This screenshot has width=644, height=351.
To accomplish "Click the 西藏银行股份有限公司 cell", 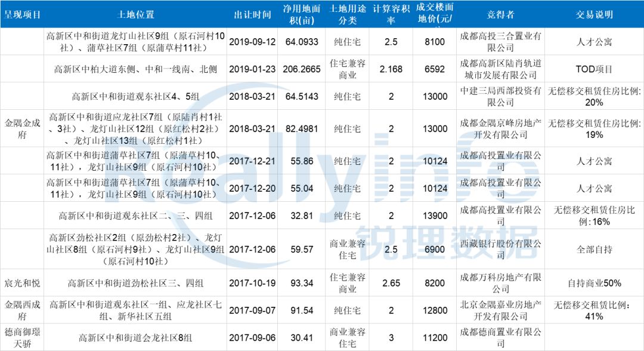I will click(500, 250).
